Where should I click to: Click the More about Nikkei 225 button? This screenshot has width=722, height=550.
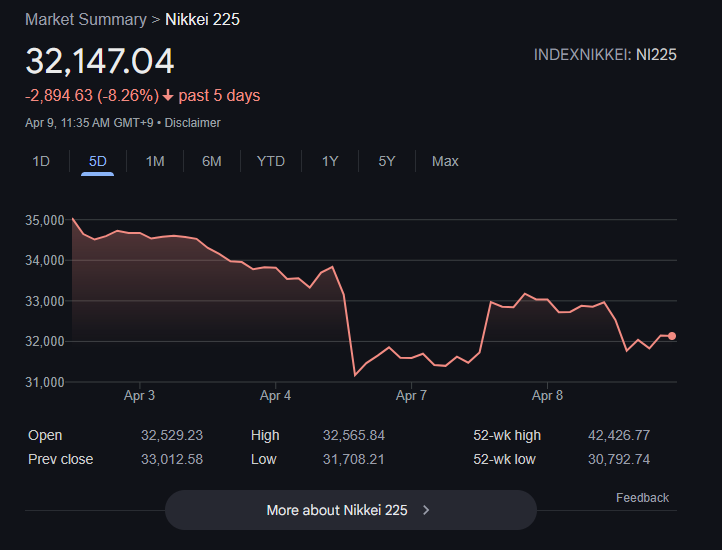(x=351, y=510)
